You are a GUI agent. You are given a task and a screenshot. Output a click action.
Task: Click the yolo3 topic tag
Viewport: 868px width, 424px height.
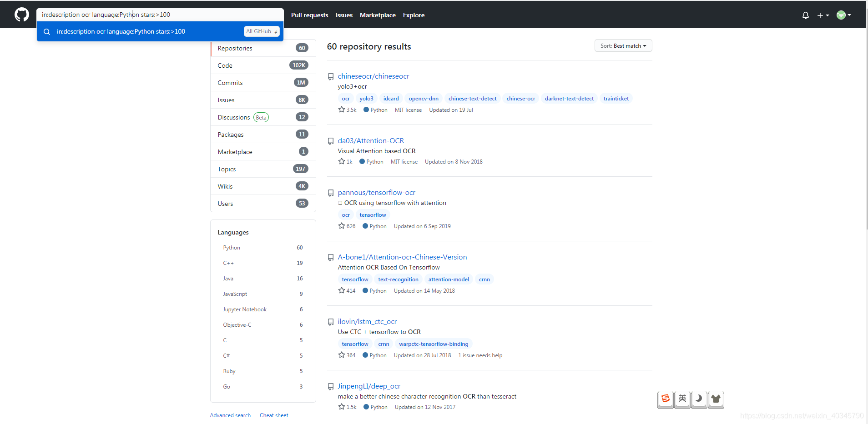click(x=366, y=99)
